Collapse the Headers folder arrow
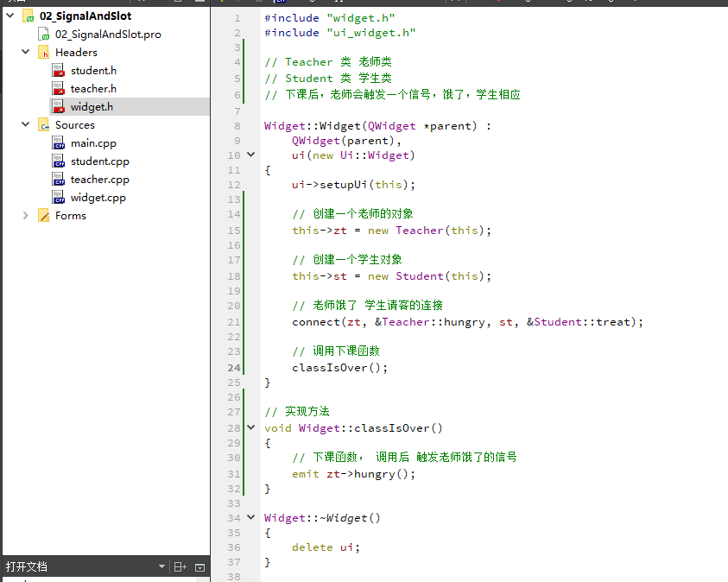Screen dimensions: 728x582 [x=26, y=52]
